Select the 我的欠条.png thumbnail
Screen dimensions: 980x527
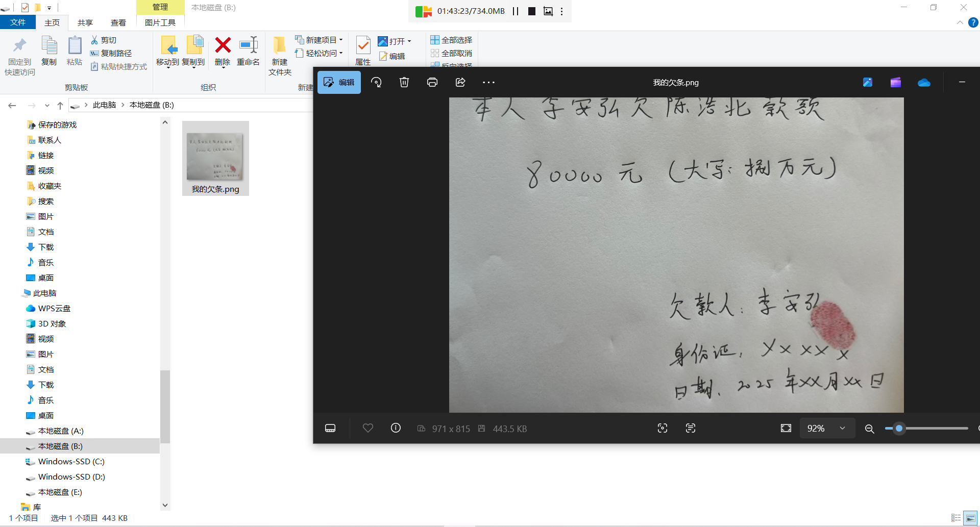pyautogui.click(x=215, y=158)
